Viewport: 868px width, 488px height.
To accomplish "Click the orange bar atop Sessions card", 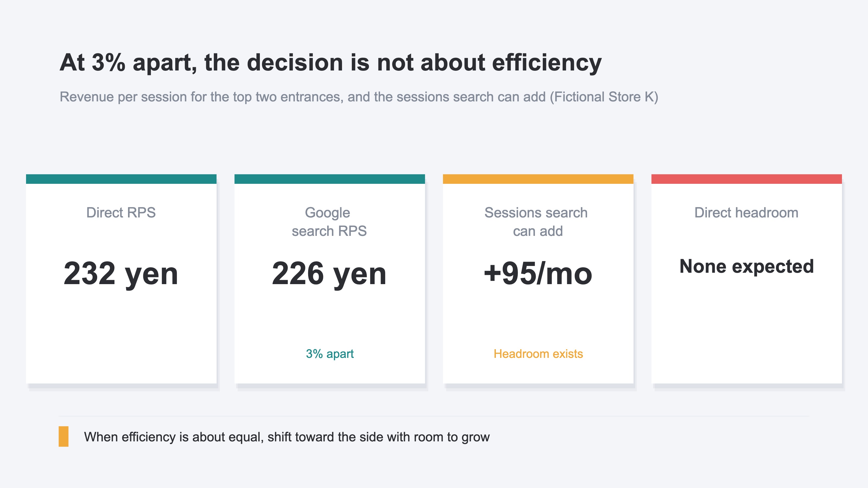I will [x=538, y=179].
